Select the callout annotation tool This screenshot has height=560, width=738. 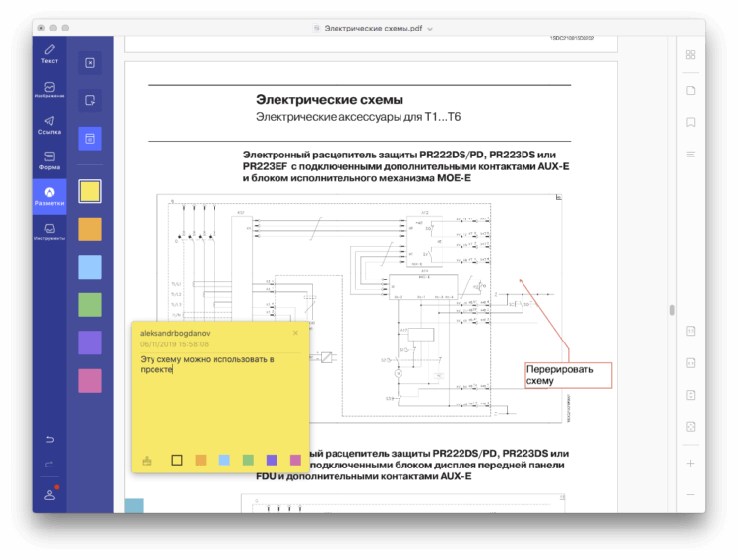tap(90, 100)
